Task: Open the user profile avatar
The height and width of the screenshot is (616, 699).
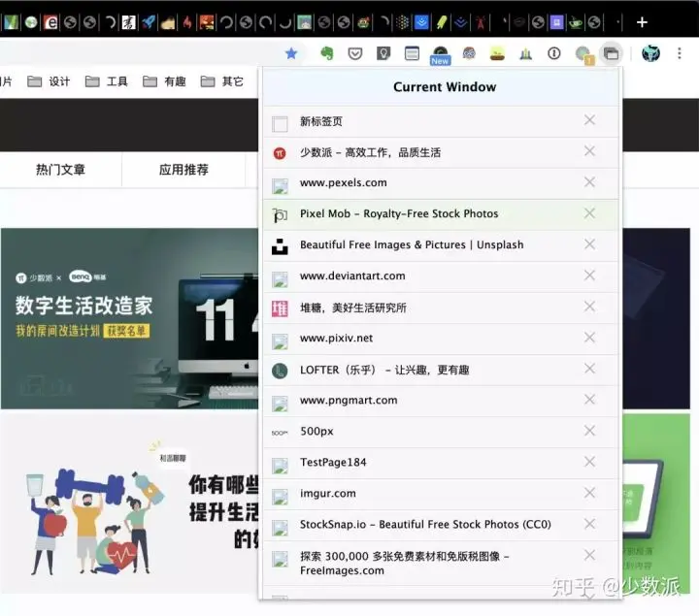Action: point(650,54)
